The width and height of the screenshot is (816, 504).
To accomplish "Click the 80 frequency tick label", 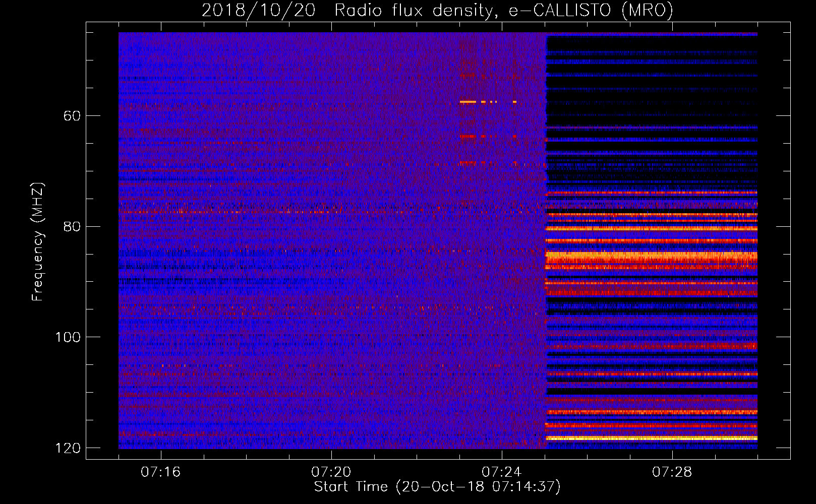I will pyautogui.click(x=72, y=226).
